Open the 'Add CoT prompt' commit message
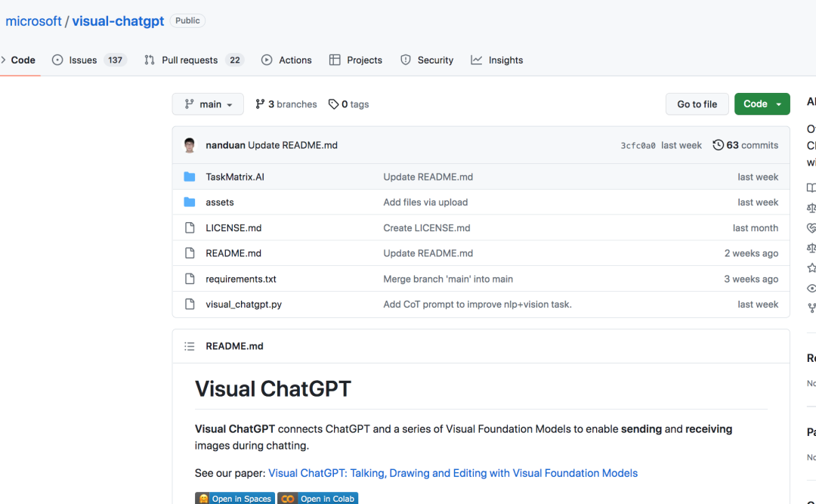 [478, 304]
